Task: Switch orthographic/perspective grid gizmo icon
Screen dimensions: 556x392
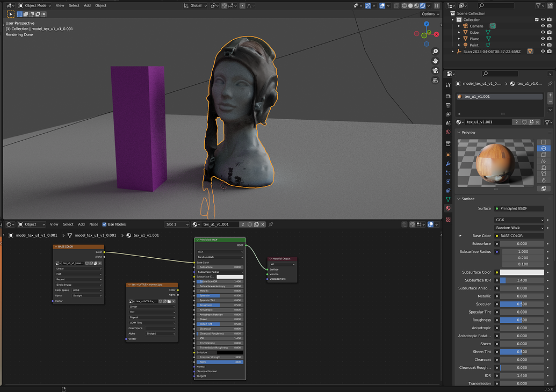Action: coord(435,80)
